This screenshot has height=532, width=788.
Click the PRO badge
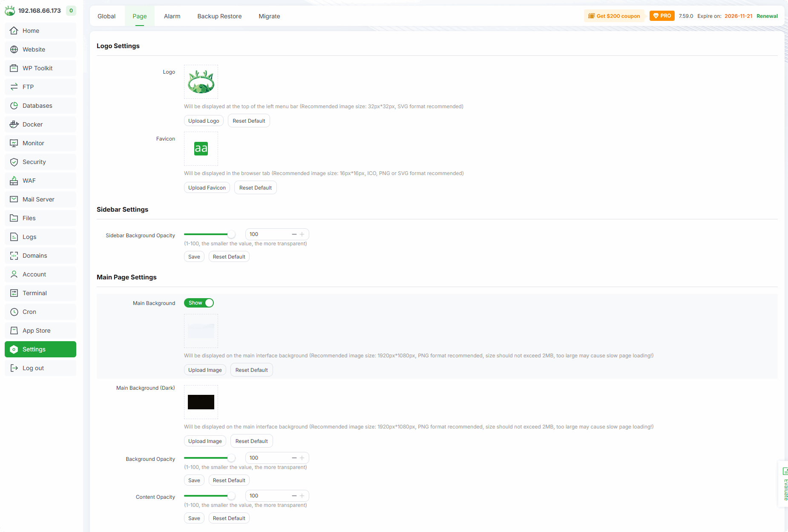tap(662, 16)
